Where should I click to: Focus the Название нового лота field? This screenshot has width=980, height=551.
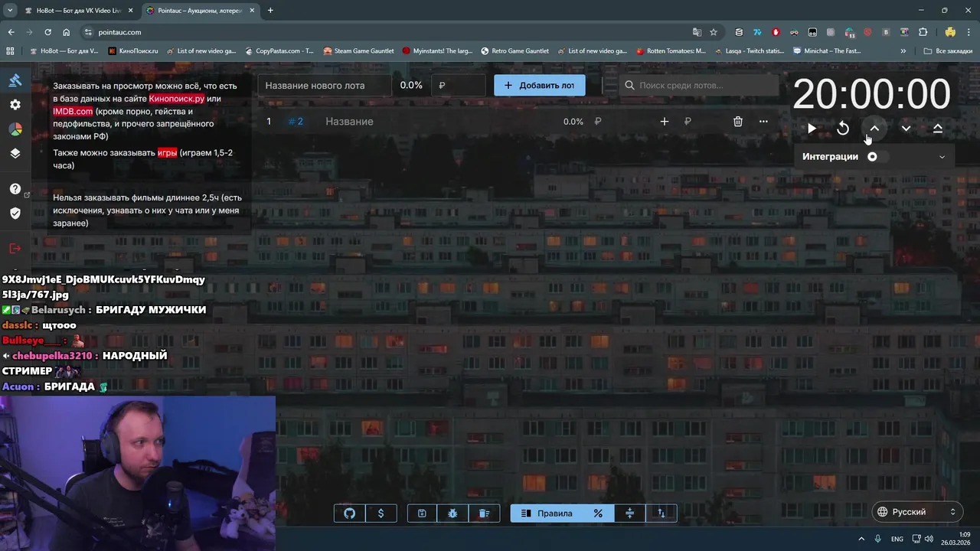tap(325, 85)
